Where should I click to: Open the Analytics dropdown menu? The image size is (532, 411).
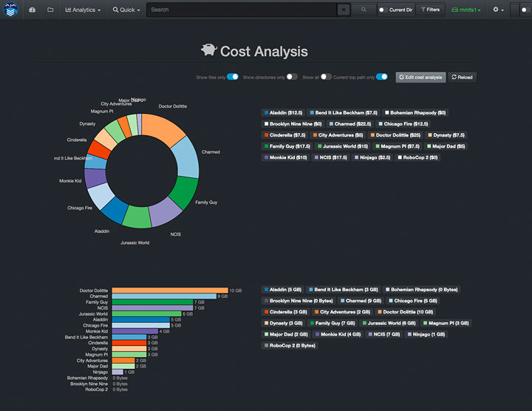pos(83,10)
